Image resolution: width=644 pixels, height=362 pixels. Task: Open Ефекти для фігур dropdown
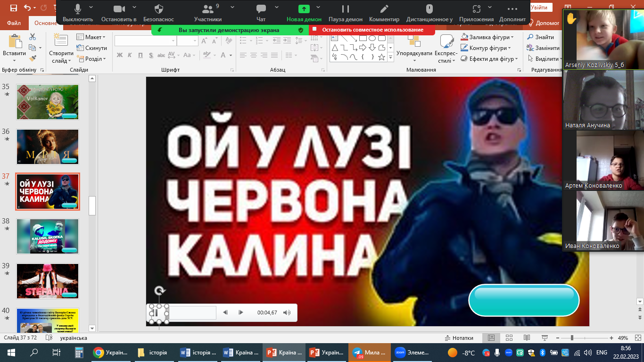(x=490, y=58)
